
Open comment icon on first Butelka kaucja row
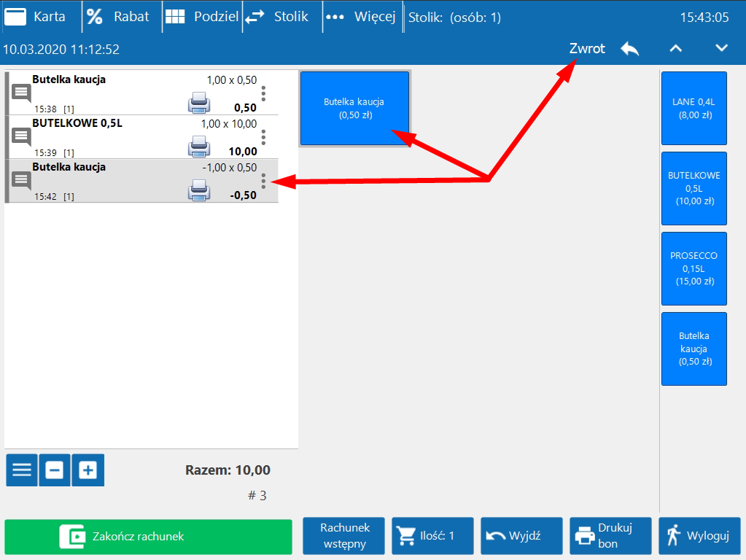point(22,93)
